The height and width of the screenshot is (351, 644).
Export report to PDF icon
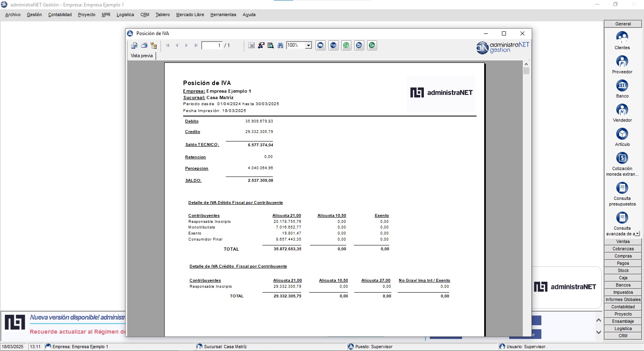[x=333, y=46]
